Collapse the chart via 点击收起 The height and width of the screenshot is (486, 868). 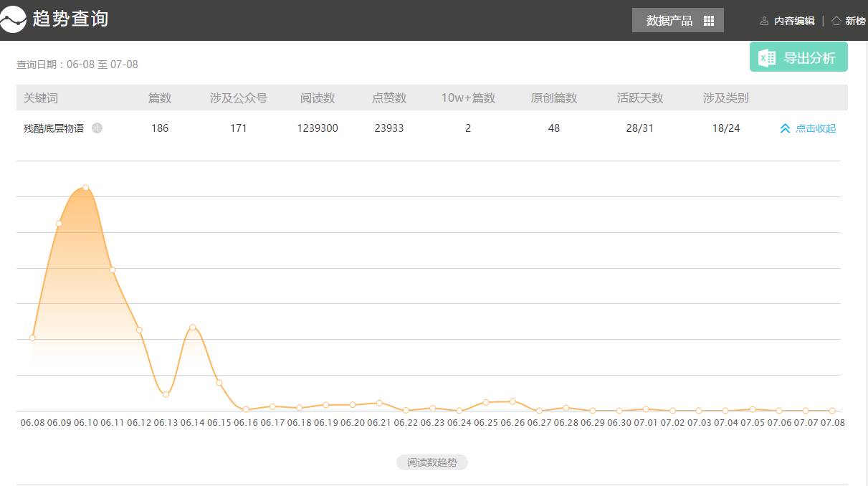click(816, 128)
